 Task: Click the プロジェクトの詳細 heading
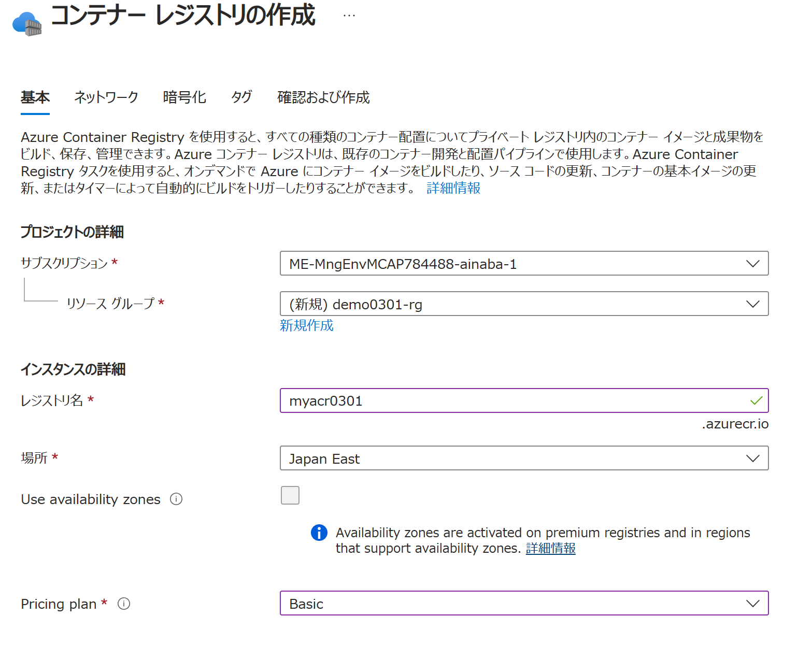pos(72,232)
